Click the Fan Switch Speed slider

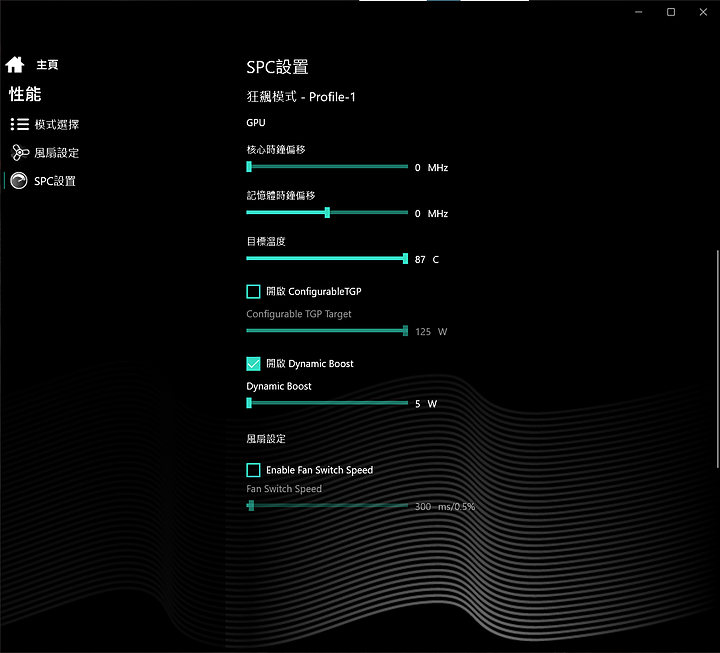tap(327, 506)
